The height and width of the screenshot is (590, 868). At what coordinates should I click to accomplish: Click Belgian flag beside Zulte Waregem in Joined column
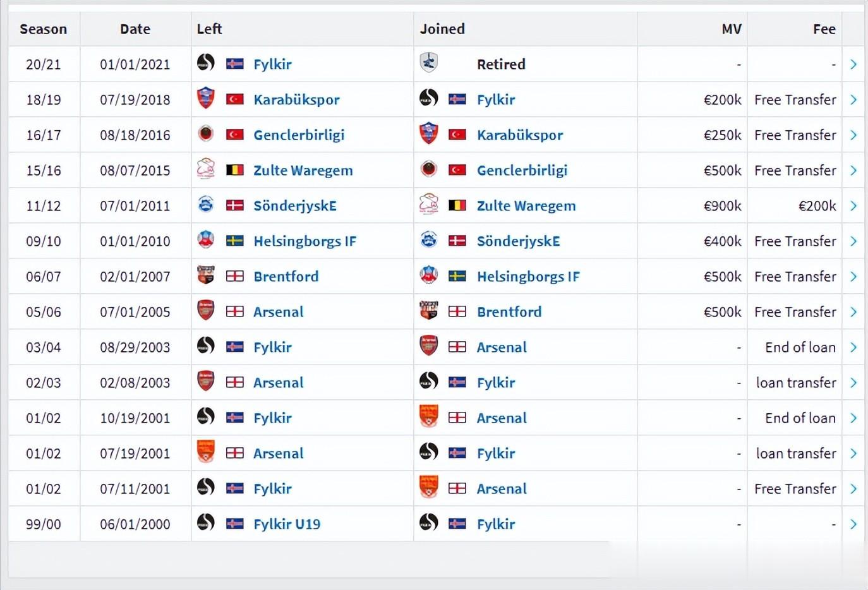(457, 205)
